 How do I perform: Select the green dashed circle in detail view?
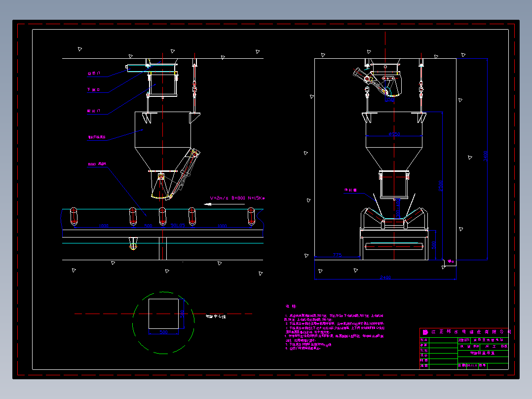click(x=163, y=322)
